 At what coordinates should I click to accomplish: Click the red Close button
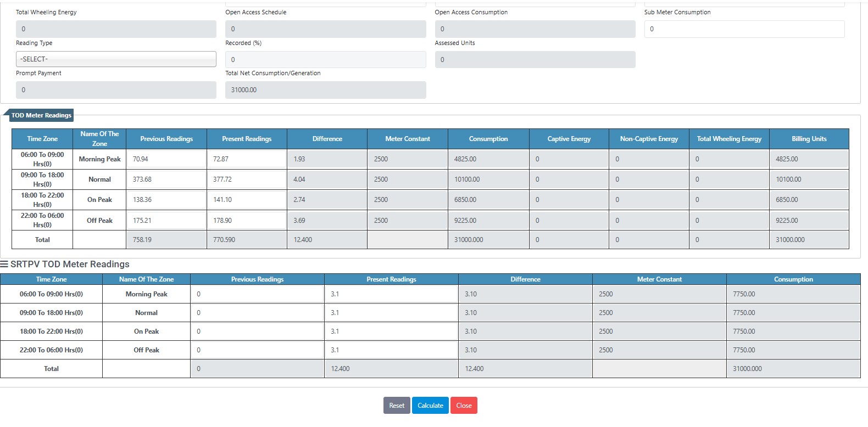coord(464,406)
